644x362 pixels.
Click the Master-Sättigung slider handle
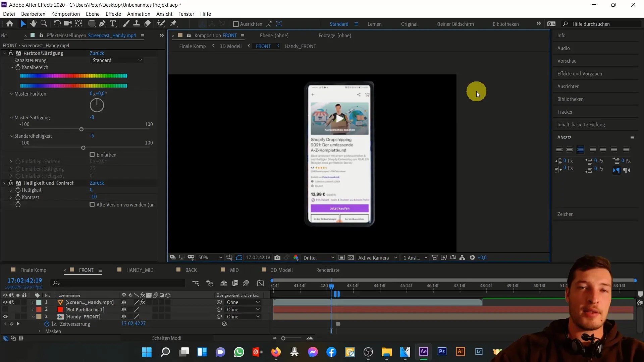81,129
